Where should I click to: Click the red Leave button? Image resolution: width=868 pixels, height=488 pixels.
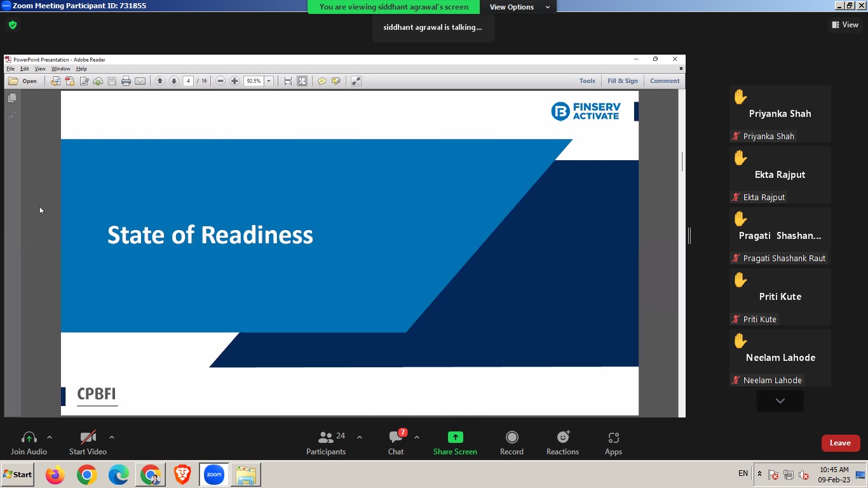tap(840, 443)
